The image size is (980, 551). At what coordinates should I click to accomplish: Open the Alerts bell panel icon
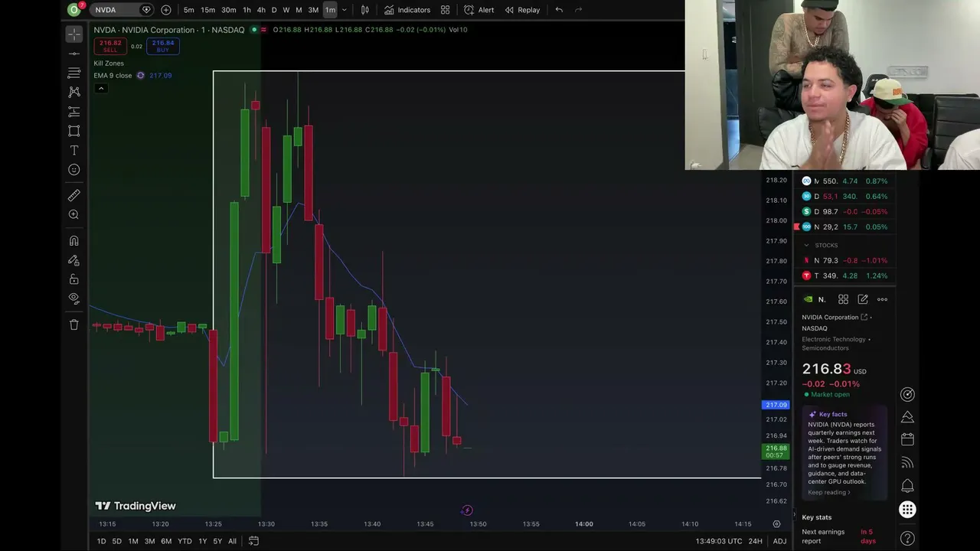[907, 485]
